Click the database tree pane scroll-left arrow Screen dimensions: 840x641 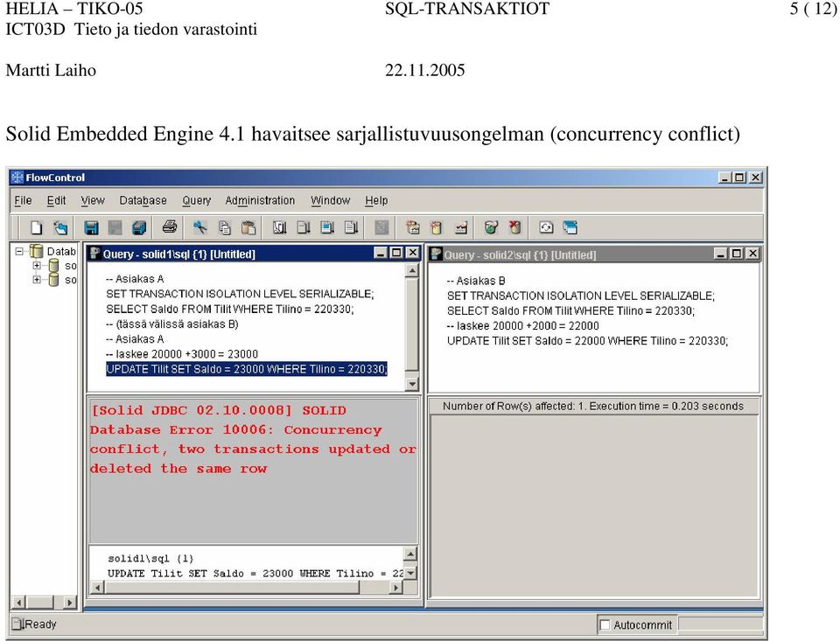[18, 603]
